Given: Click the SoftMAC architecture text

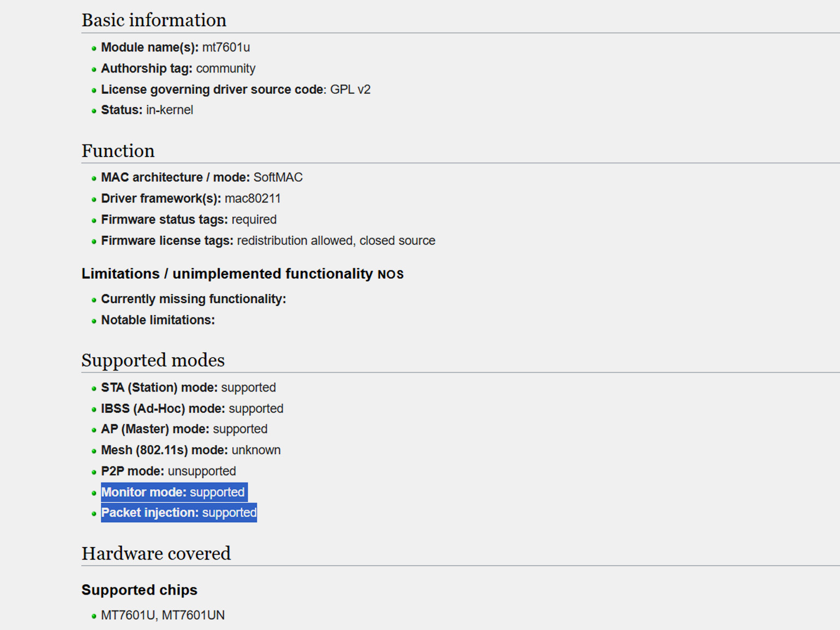Looking at the screenshot, I should pyautogui.click(x=278, y=177).
